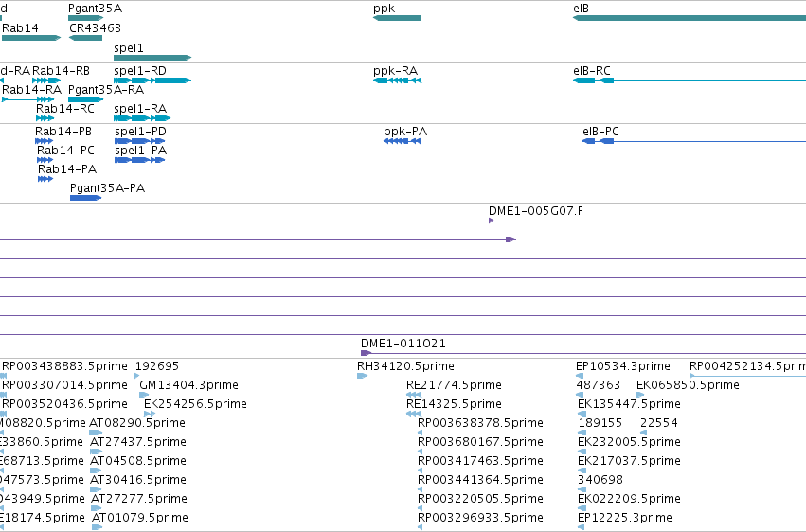Click the Rab14 gene glyph
Viewport: 806px width, 532px height.
tap(31, 38)
